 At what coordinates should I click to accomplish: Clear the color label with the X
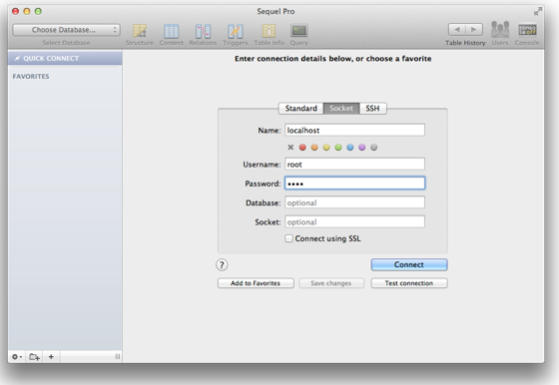291,147
